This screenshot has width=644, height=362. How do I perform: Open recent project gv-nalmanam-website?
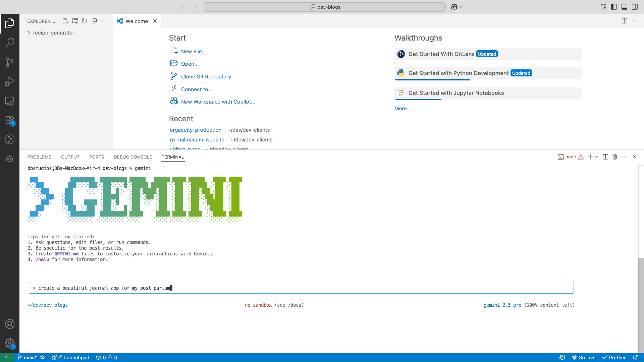click(x=197, y=139)
